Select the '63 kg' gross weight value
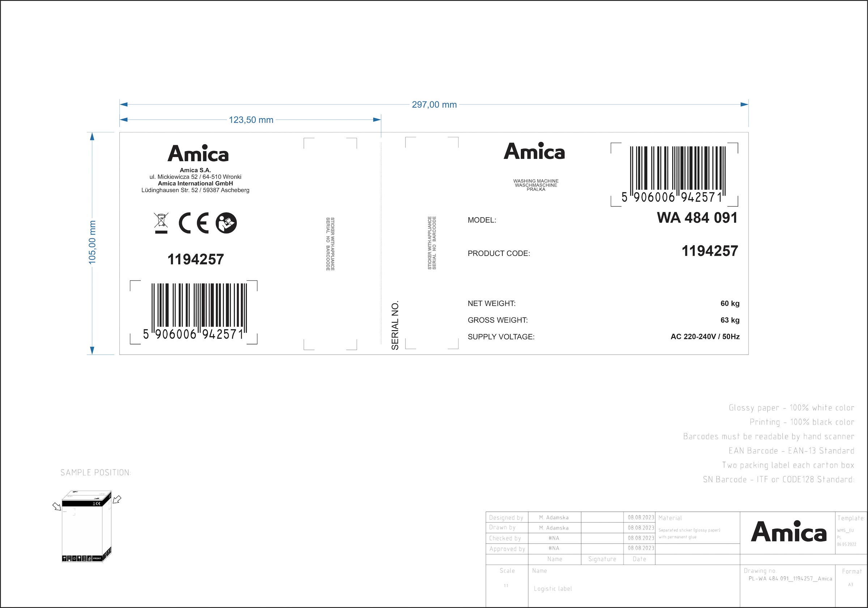This screenshot has width=868, height=608. pos(729,320)
